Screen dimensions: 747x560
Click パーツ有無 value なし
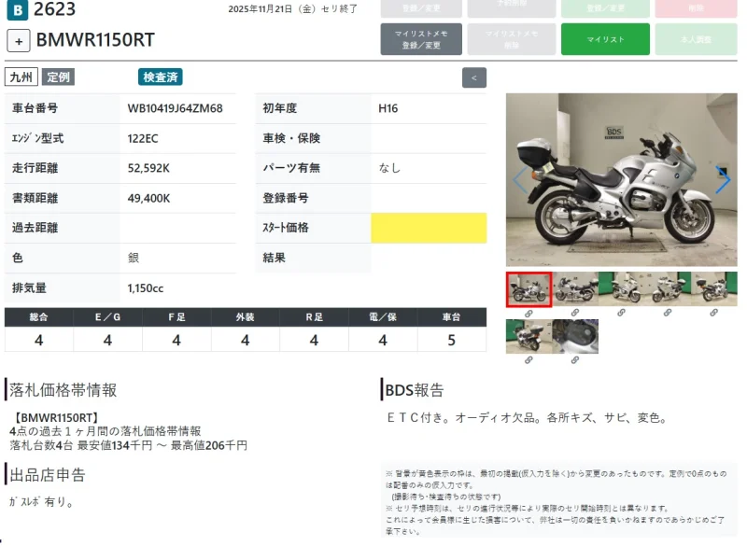pos(389,168)
